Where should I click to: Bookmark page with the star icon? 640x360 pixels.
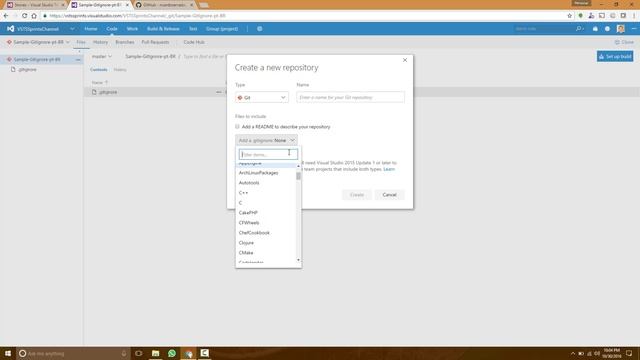(x=569, y=16)
